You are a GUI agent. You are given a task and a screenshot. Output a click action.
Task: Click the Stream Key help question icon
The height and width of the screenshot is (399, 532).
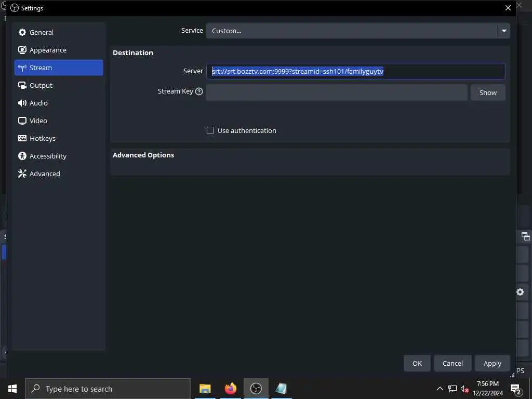[x=199, y=91]
